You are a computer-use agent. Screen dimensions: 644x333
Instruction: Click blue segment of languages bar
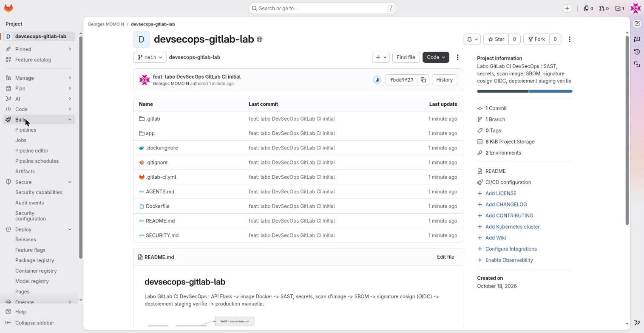[551, 91]
